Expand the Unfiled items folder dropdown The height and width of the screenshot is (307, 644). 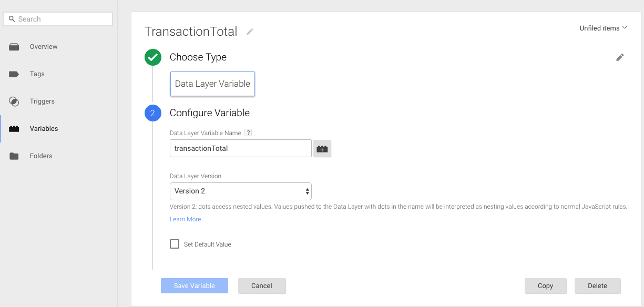click(603, 28)
